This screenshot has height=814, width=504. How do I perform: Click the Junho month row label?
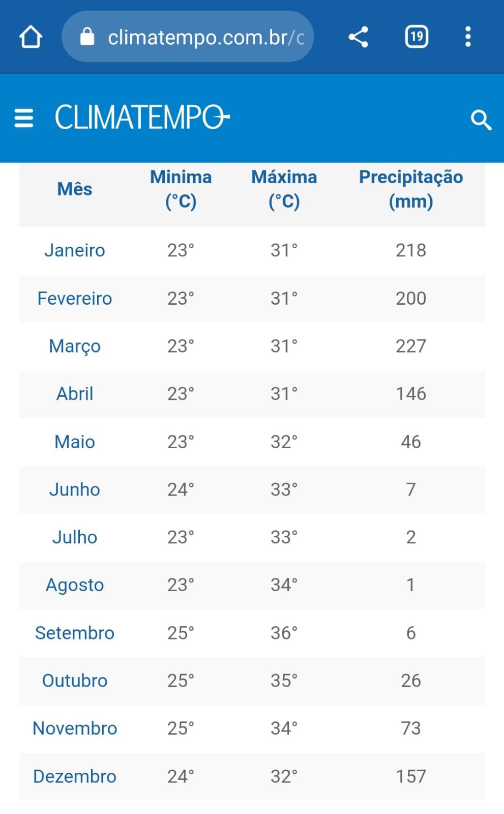[x=75, y=489]
